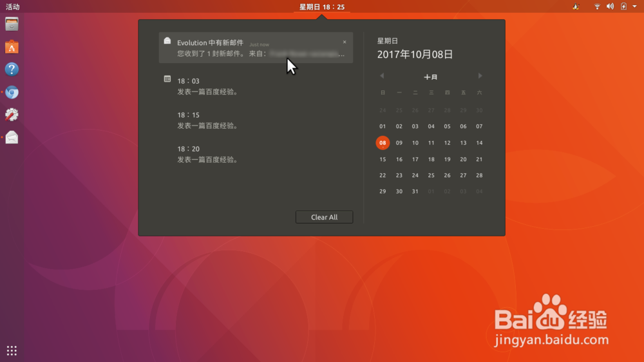Image resolution: width=644 pixels, height=362 pixels.
Task: Select October 20 in the calendar
Action: (x=463, y=159)
